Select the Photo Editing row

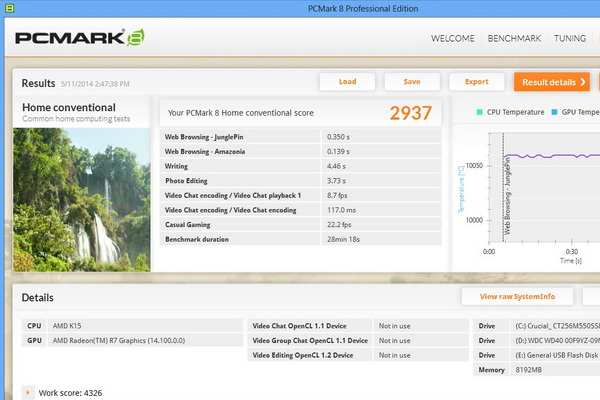coord(300,181)
